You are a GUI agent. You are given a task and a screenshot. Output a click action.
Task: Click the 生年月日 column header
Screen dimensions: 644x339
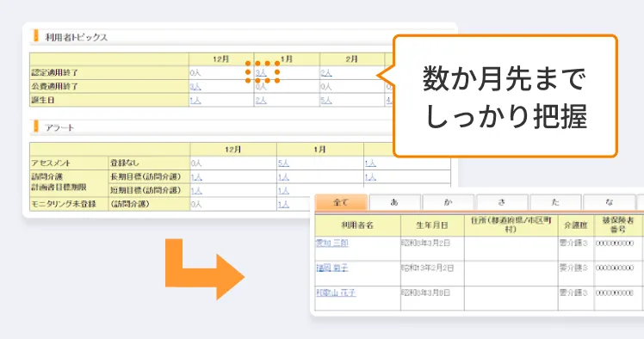tap(432, 225)
